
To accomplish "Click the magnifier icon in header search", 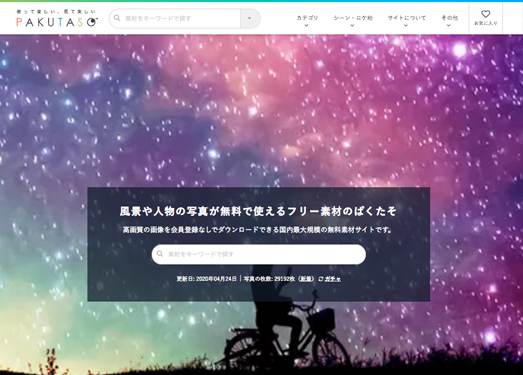I will coord(117,18).
